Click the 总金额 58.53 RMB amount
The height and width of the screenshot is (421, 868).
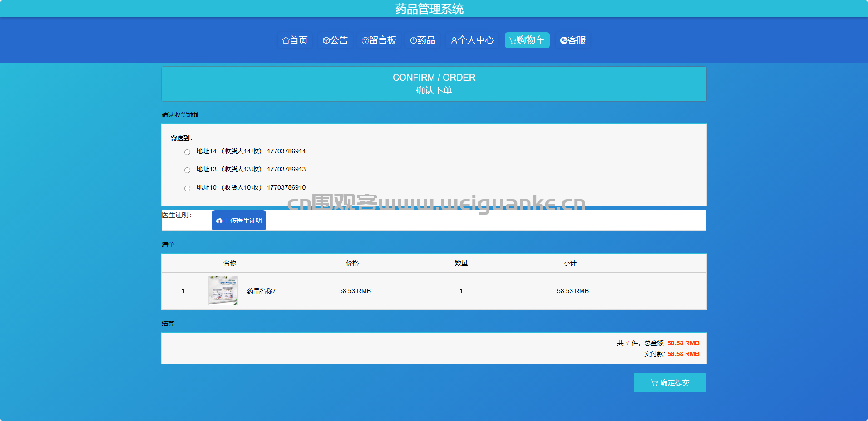[x=683, y=343]
